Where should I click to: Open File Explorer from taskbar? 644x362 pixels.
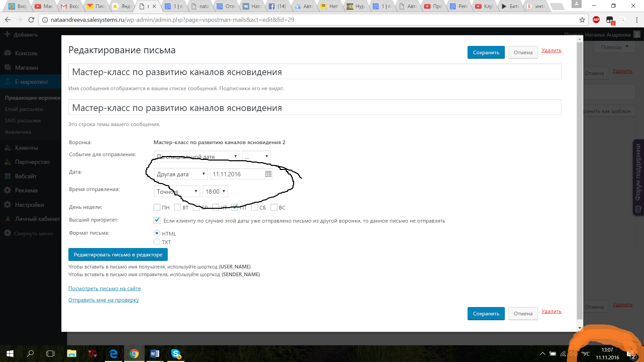click(71, 354)
